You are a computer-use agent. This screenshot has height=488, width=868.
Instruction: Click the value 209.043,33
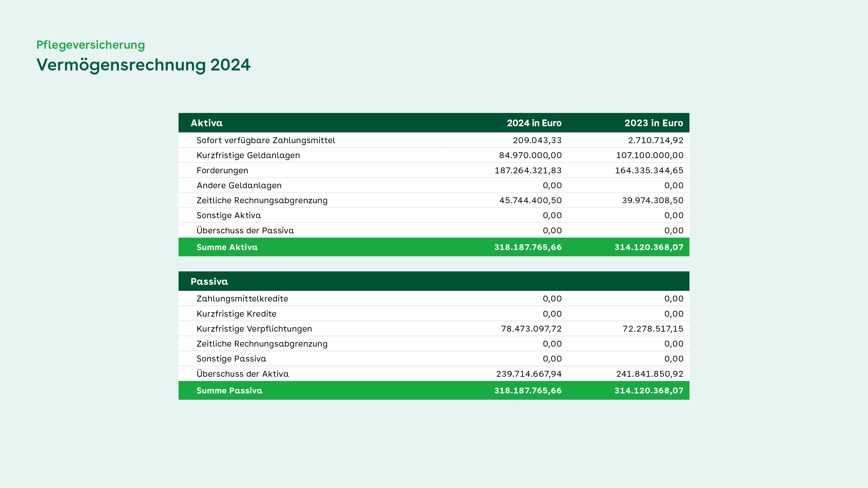(x=537, y=140)
